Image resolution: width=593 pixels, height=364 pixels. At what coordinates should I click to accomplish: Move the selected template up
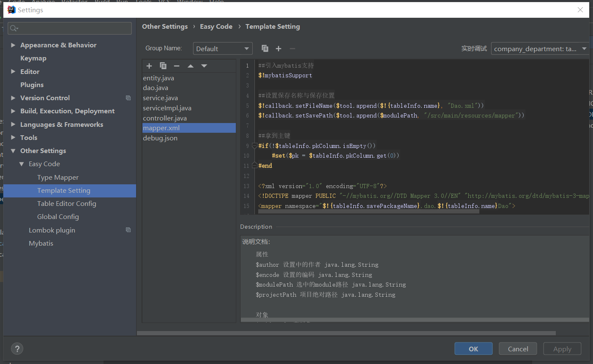click(190, 66)
